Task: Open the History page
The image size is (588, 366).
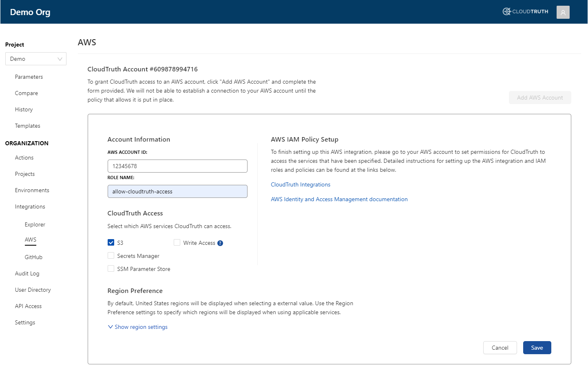Action: pos(24,109)
